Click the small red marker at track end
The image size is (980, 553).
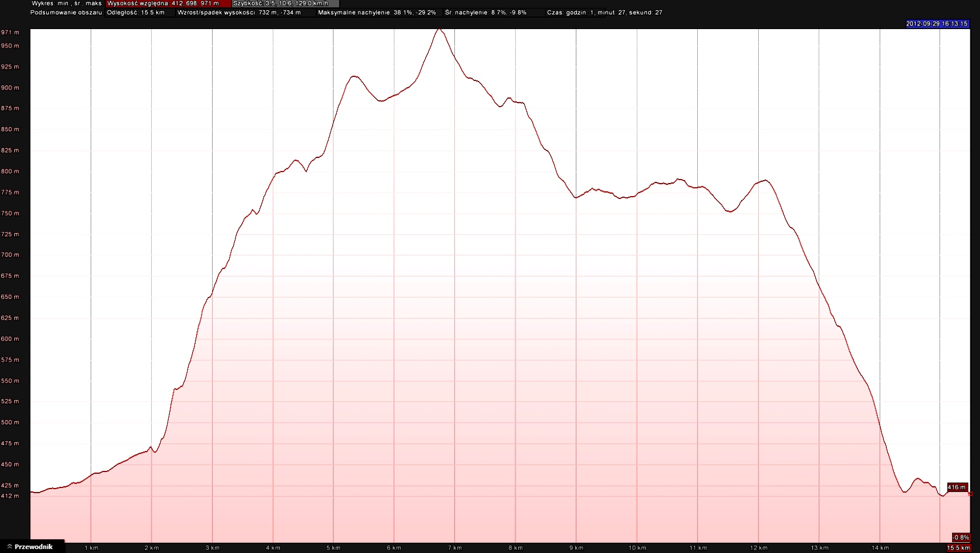pos(970,494)
